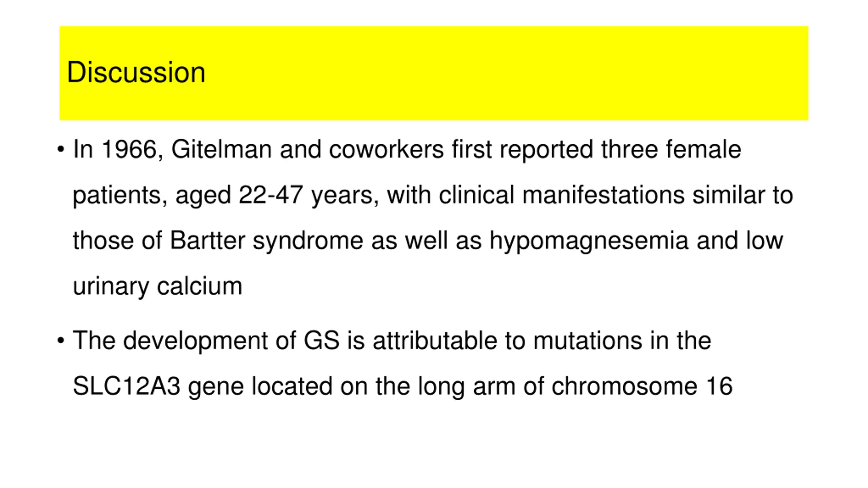Click the word hypomagnesemia
This screenshot has width=868, height=488.
[x=589, y=241]
